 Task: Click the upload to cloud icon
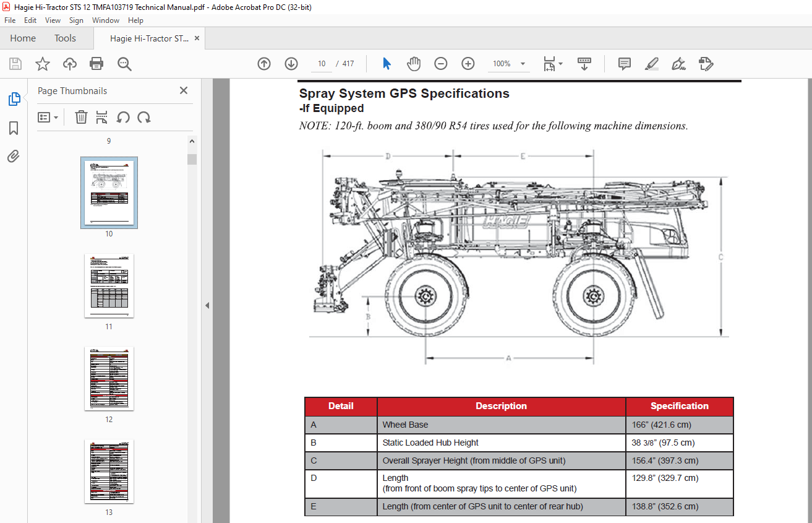click(70, 64)
